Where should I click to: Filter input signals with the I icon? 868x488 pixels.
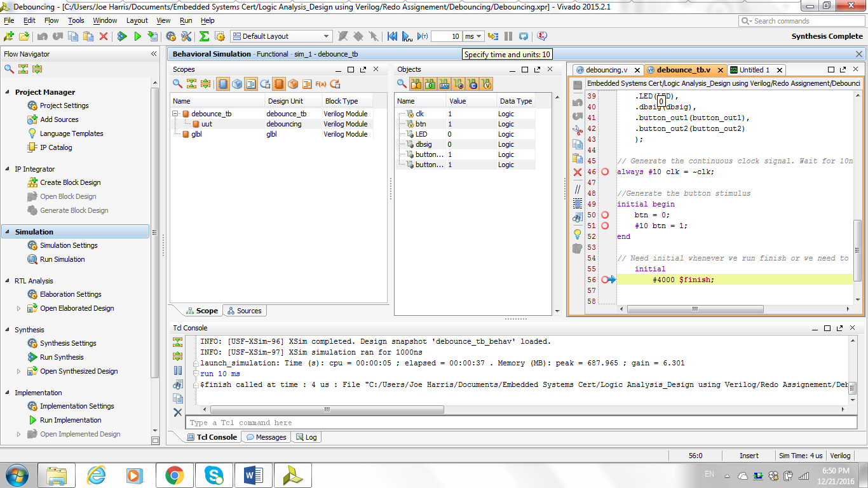tap(416, 83)
